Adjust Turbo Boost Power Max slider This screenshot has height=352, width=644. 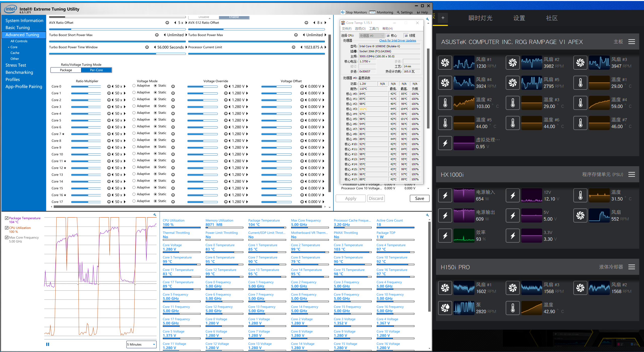click(257, 41)
